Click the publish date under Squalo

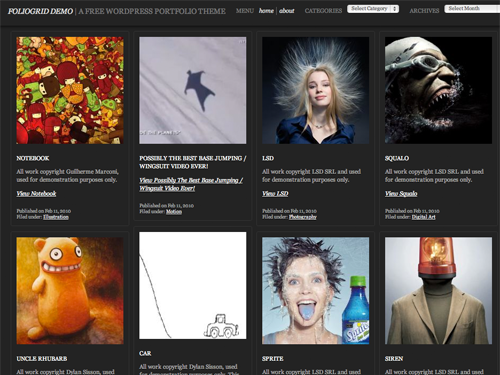(412, 211)
